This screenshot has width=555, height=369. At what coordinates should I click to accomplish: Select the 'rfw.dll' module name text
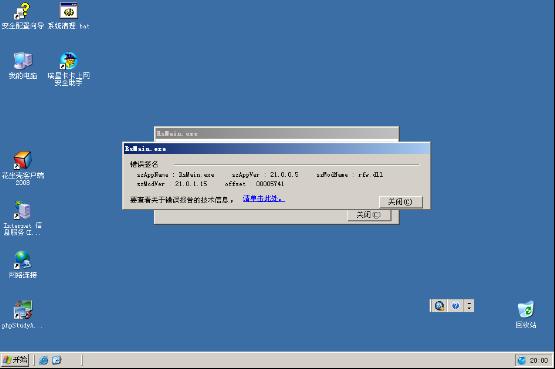tap(371, 174)
